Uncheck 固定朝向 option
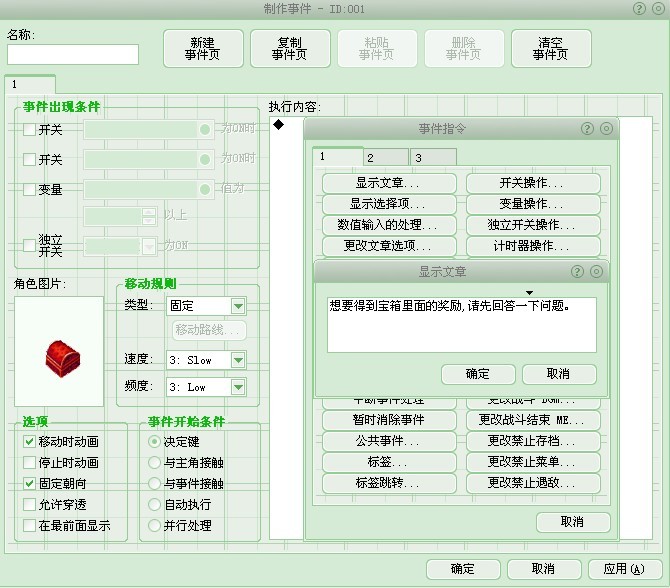The width and height of the screenshot is (670, 588). [29, 483]
